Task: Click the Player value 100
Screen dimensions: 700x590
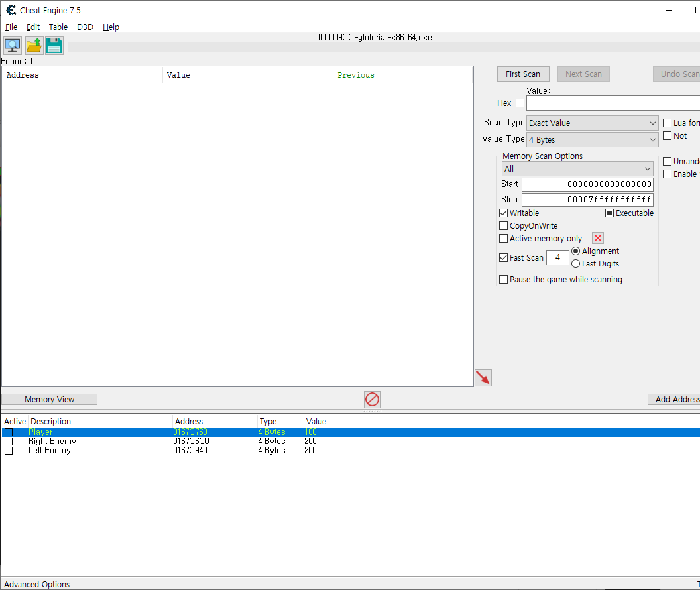Action: [x=311, y=432]
